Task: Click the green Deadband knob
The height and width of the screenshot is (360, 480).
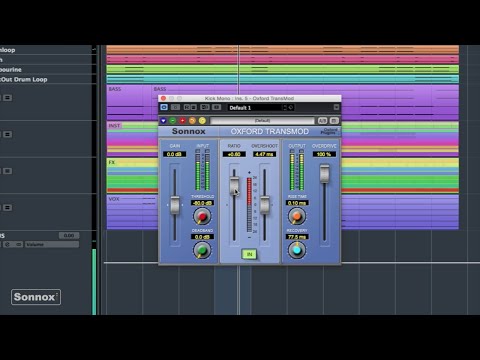Action: [x=202, y=250]
